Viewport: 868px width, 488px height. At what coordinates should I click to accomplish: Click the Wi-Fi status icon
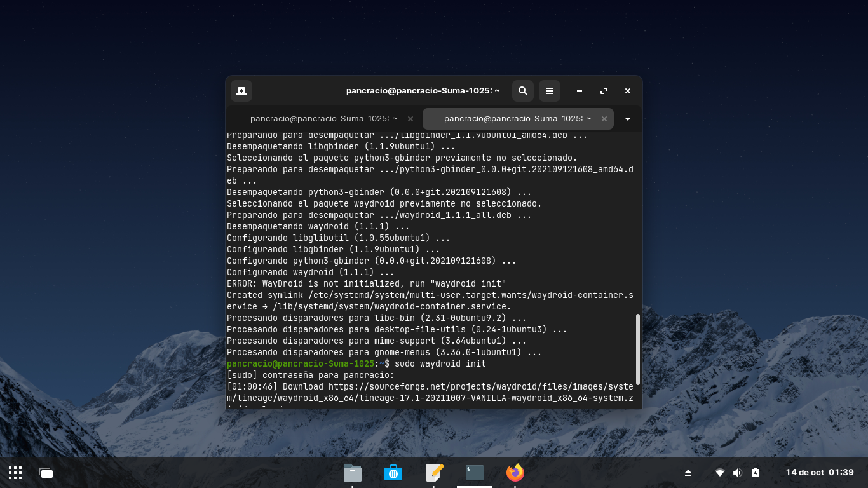[x=720, y=473]
